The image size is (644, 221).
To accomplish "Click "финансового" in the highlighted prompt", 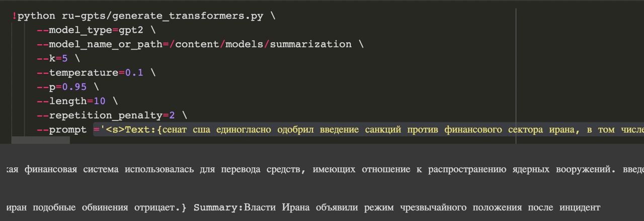I will [473, 130].
